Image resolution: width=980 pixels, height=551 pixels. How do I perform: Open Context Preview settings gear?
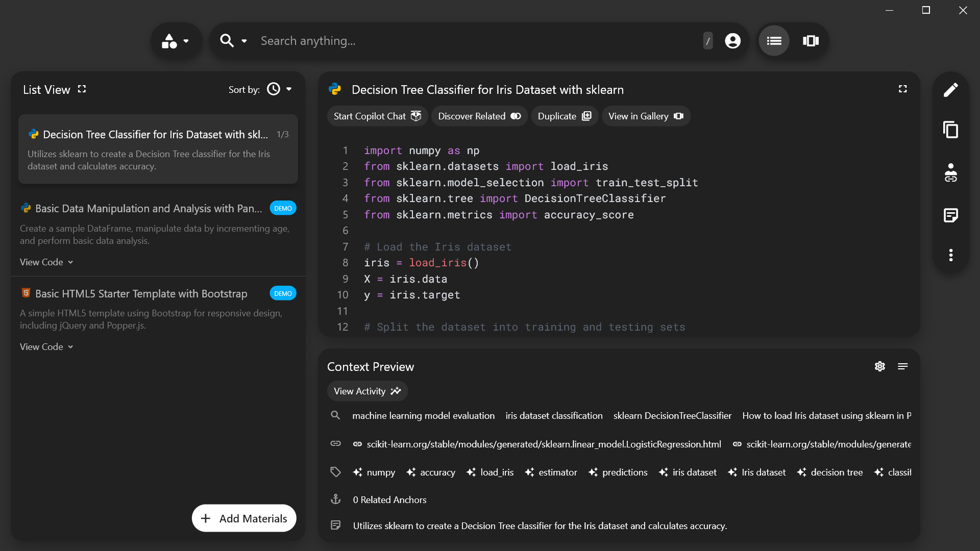[x=879, y=366]
